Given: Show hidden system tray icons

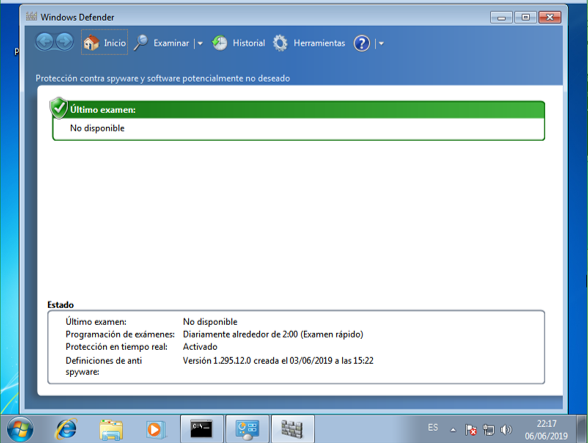Looking at the screenshot, I should tap(453, 430).
